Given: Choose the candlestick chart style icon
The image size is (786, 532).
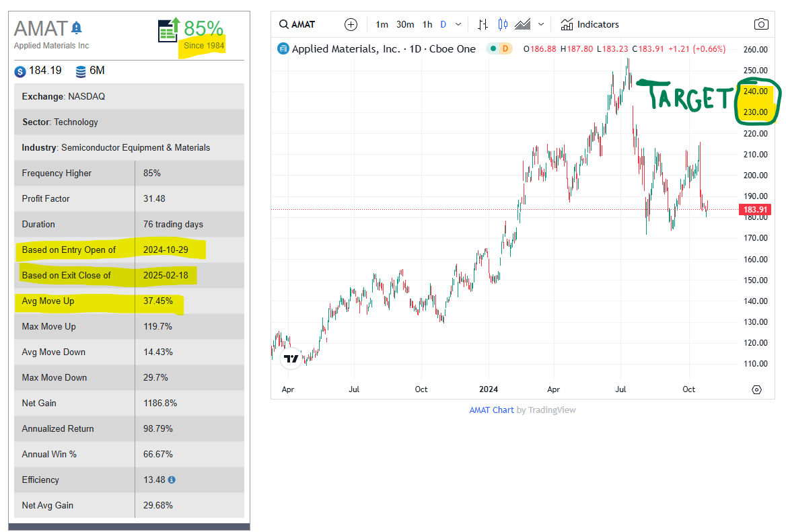Looking at the screenshot, I should 503,24.
